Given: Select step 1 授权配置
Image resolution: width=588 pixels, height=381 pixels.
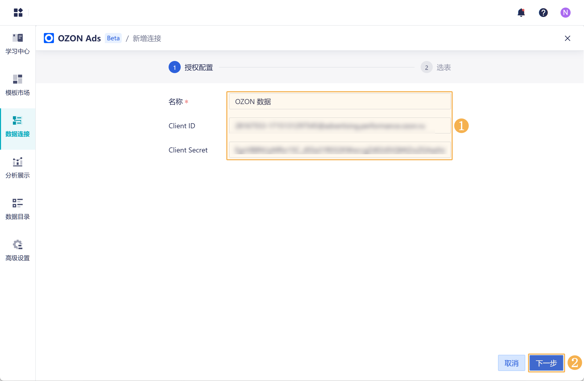Looking at the screenshot, I should [191, 67].
